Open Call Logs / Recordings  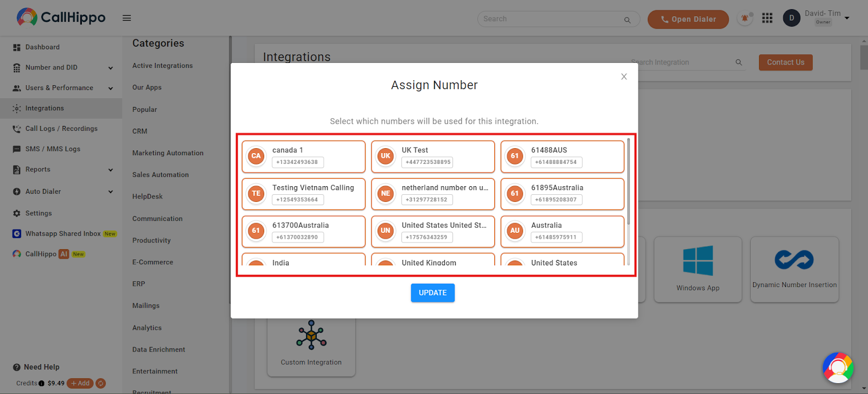click(61, 129)
